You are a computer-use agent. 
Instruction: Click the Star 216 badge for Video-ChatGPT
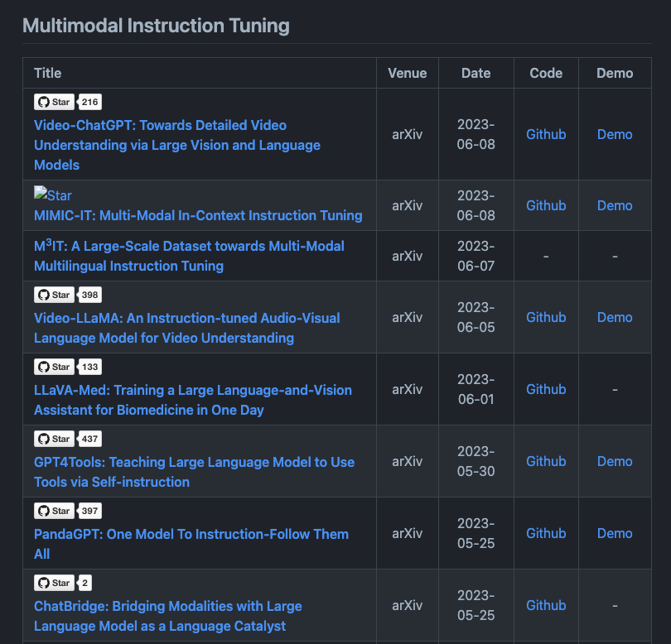click(68, 102)
